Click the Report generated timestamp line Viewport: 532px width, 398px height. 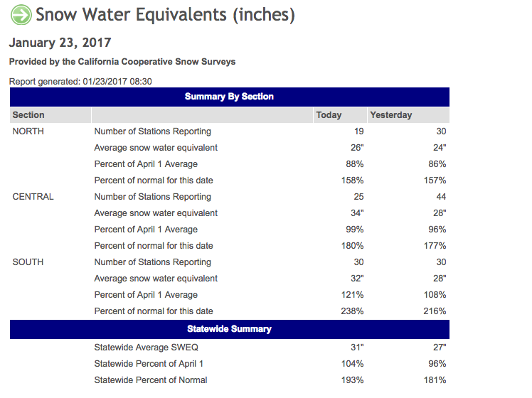click(x=80, y=82)
